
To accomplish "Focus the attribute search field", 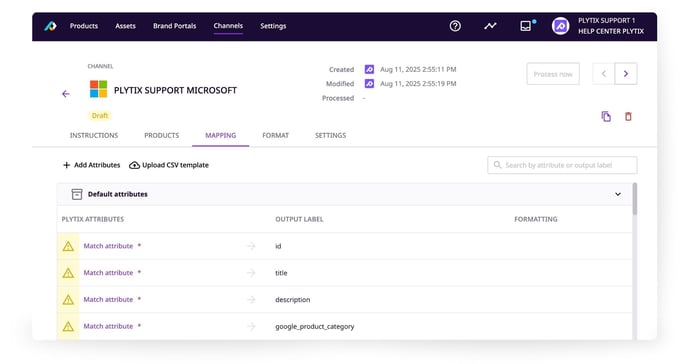I will [x=562, y=165].
